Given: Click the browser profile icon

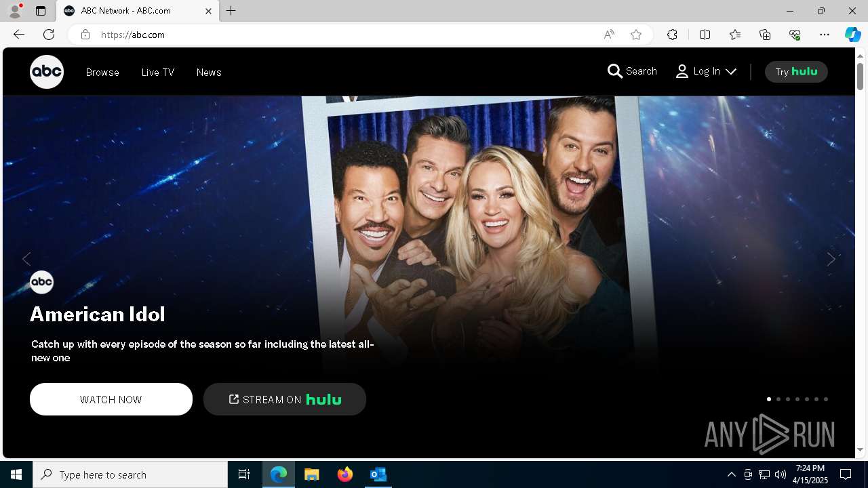Looking at the screenshot, I should pyautogui.click(x=15, y=11).
